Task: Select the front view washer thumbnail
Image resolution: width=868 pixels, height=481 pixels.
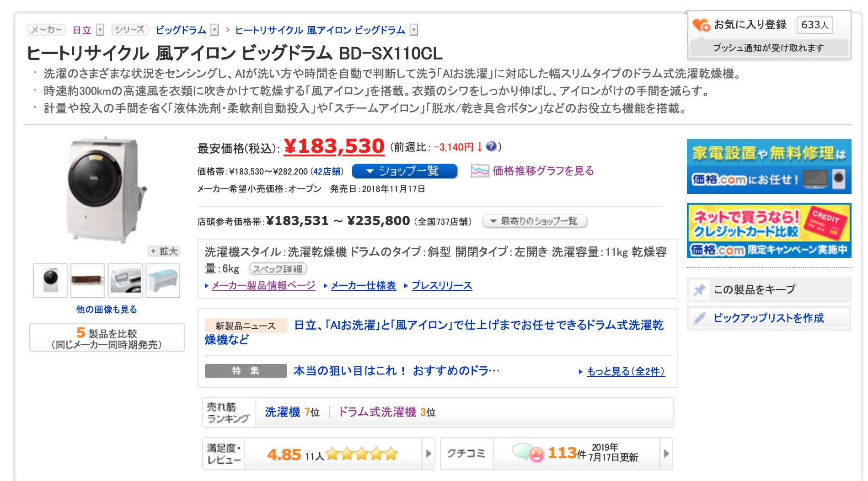Action: pos(50,280)
